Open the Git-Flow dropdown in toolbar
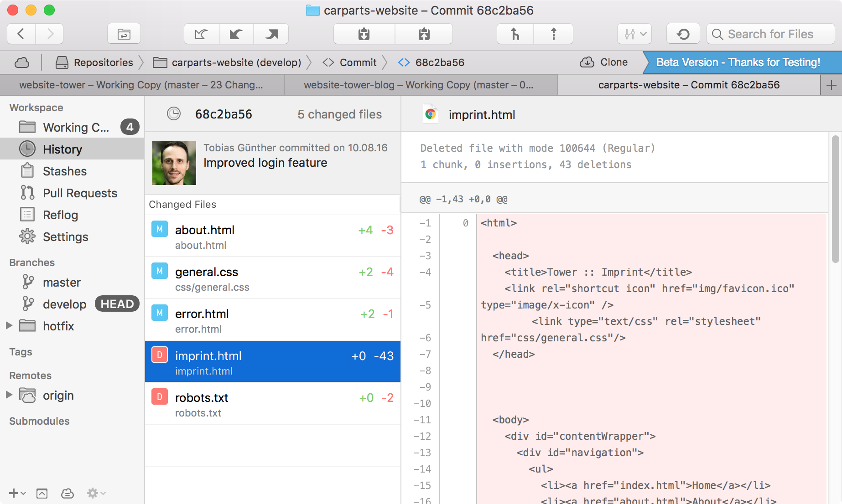 pos(634,34)
